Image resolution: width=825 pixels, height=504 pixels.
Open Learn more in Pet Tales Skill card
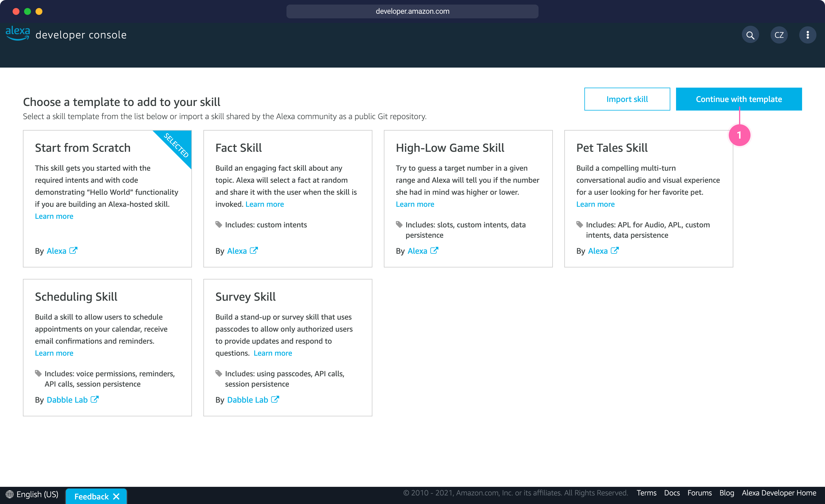point(595,204)
